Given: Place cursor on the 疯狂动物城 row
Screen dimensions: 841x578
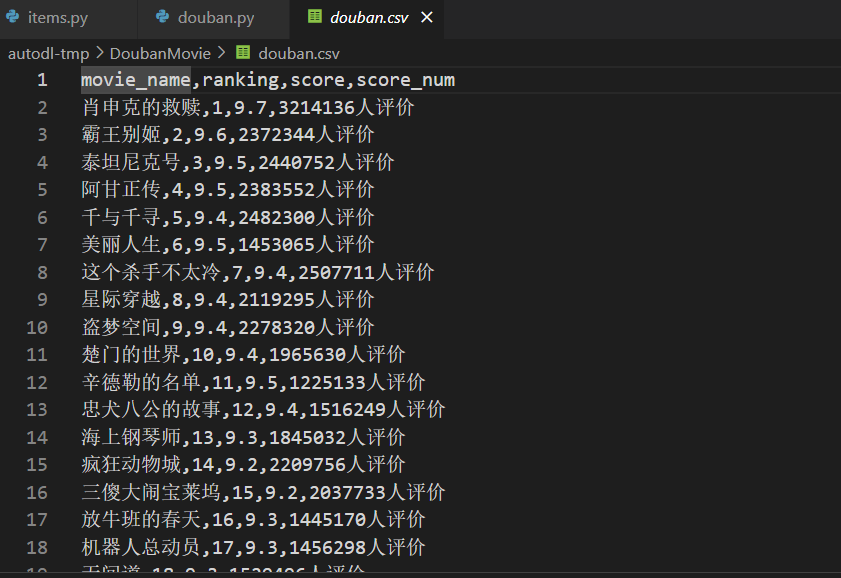Looking at the screenshot, I should 243,464.
